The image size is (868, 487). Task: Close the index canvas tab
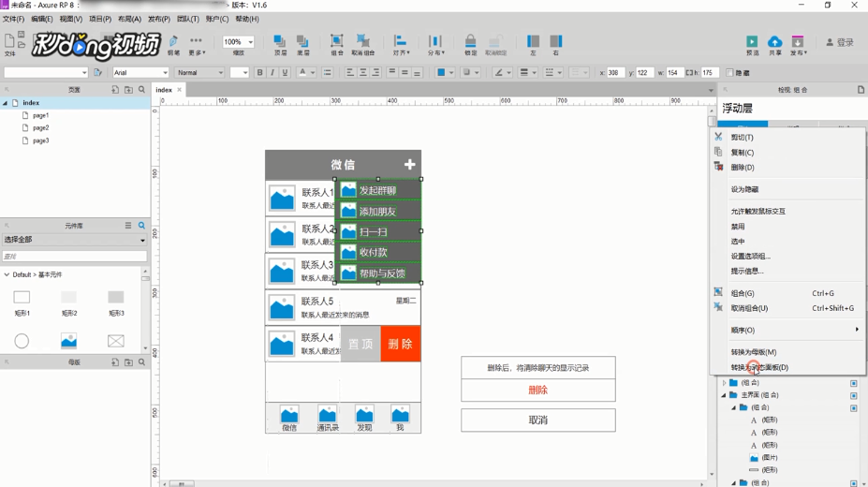point(180,90)
